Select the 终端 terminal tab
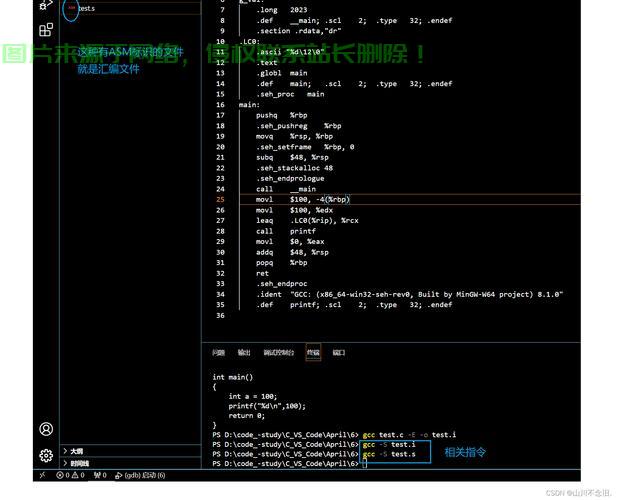Image resolution: width=617 pixels, height=500 pixels. point(313,352)
